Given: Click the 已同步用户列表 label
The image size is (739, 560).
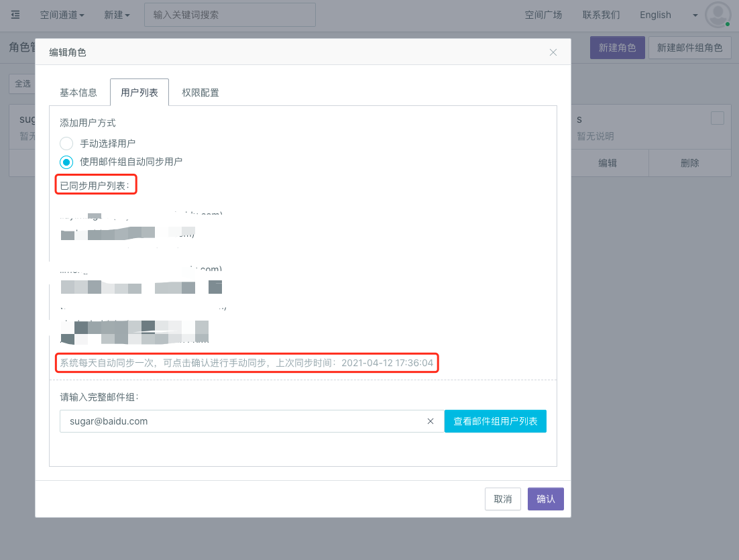Looking at the screenshot, I should pyautogui.click(x=95, y=186).
